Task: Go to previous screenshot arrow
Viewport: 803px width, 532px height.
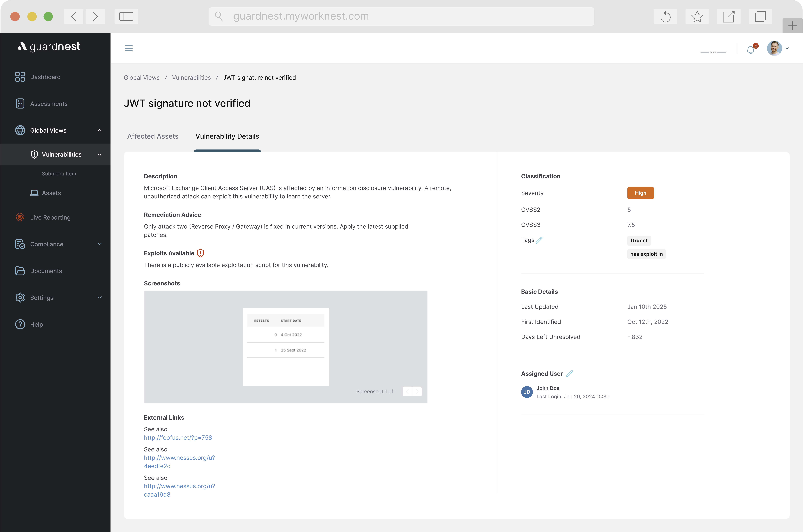Action: point(407,391)
